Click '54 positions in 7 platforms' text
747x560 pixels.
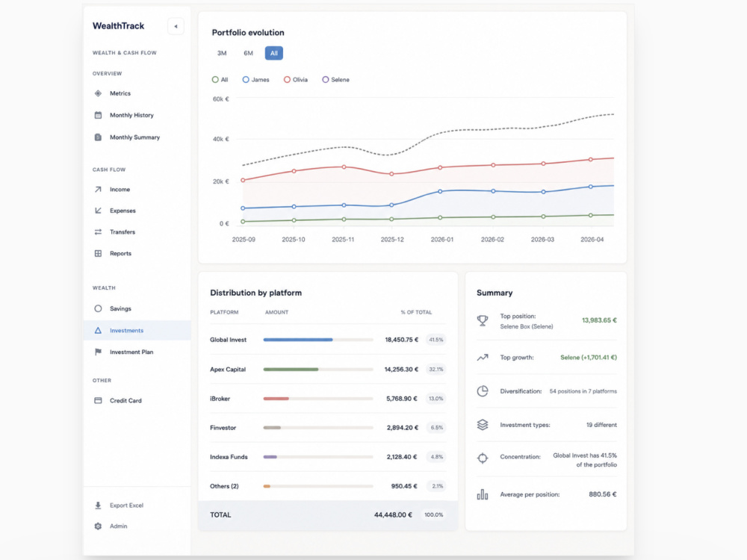pyautogui.click(x=583, y=391)
